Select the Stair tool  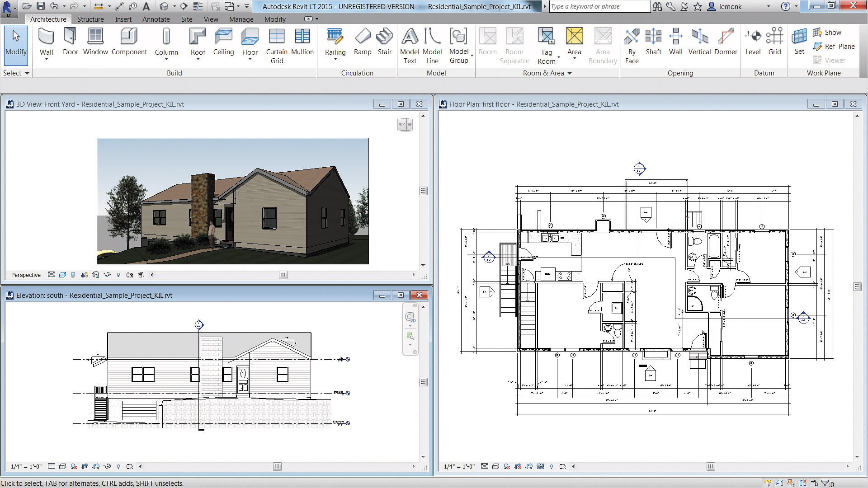coord(384,42)
